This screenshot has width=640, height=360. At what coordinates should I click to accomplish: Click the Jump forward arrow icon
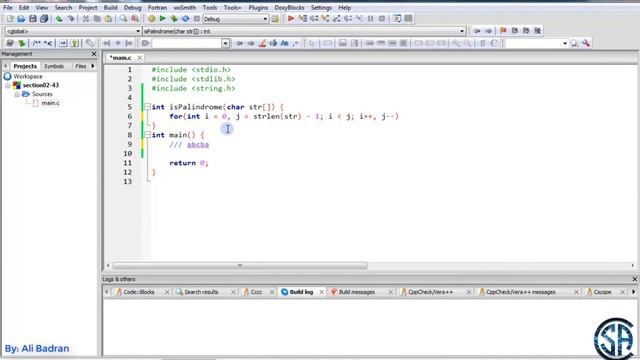click(x=488, y=31)
